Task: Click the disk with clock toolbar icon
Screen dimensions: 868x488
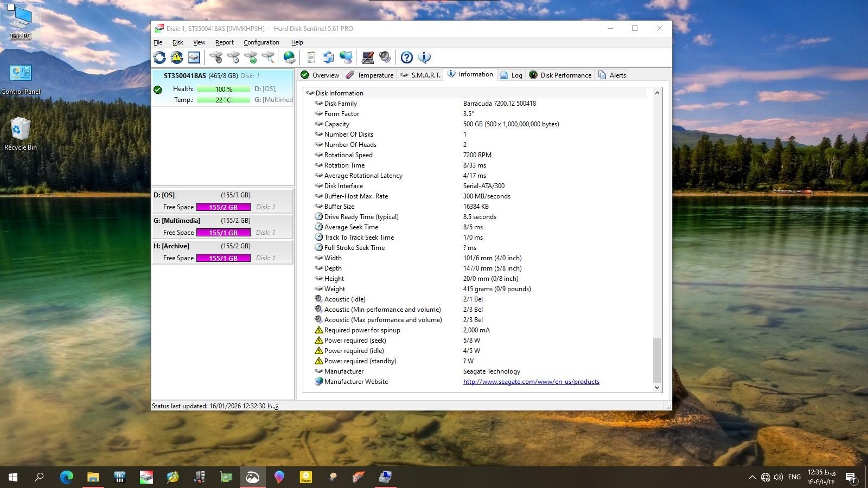Action: pos(233,57)
